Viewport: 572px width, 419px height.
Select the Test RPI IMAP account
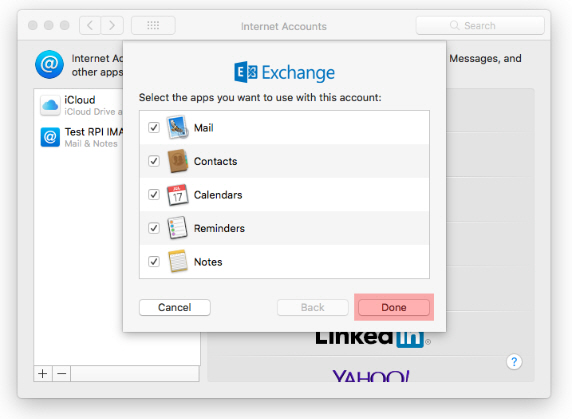[81, 137]
